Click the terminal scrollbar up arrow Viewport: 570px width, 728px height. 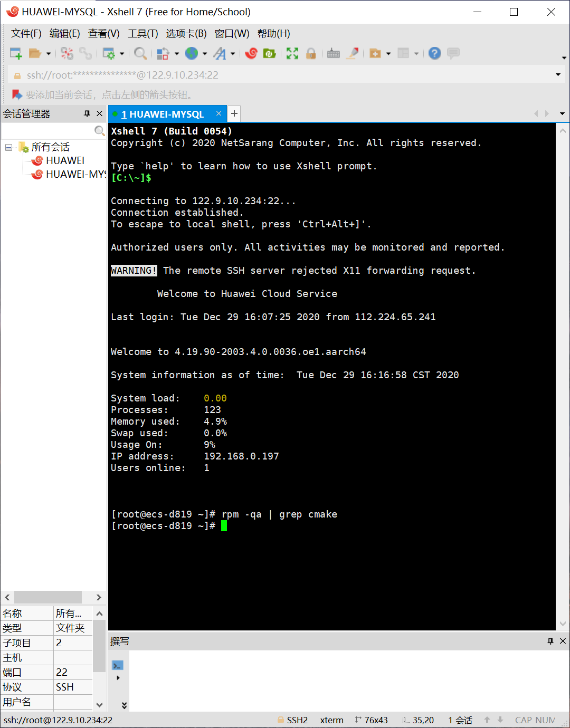pyautogui.click(x=563, y=130)
